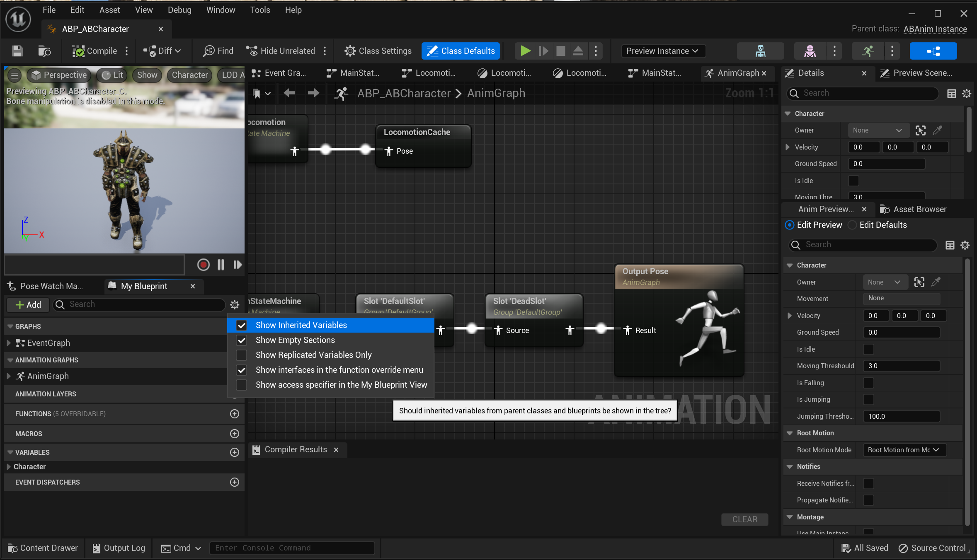Click the CLEAR button in Compiler Results

pos(744,519)
